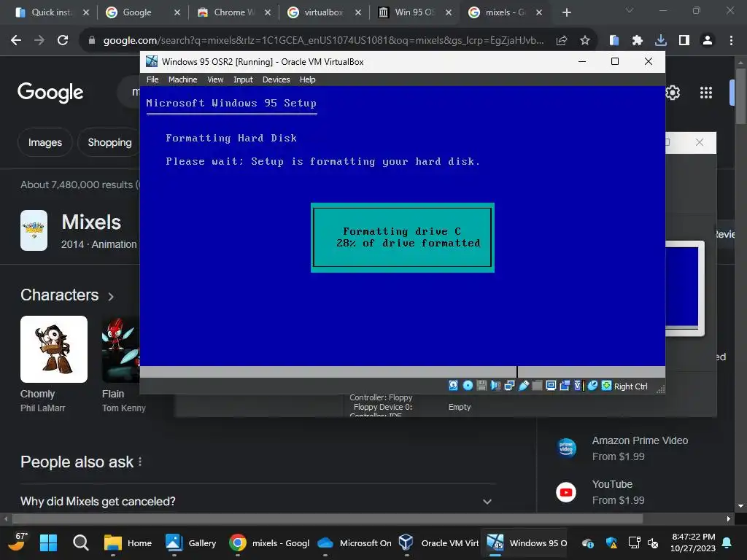Open the VirtualBox View menu

[x=215, y=79]
